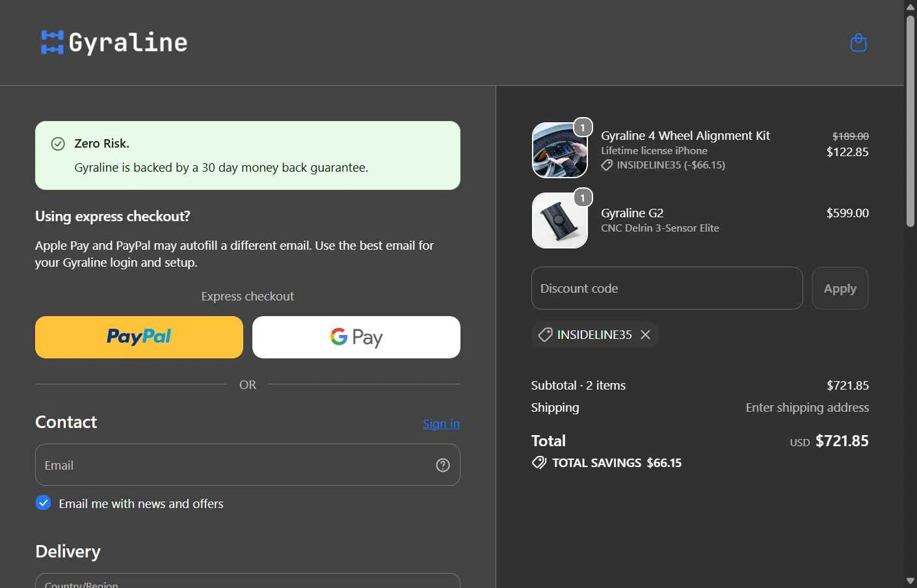Viewport: 917px width, 588px height.
Task: Click the $599.00 price for Gyraline G2
Action: point(847,213)
